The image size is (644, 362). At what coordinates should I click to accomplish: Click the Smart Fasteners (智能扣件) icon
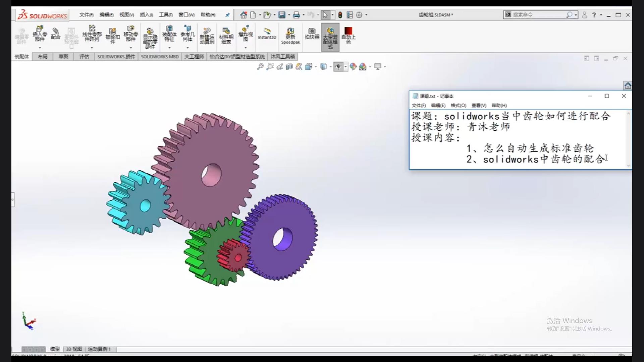coord(112,36)
